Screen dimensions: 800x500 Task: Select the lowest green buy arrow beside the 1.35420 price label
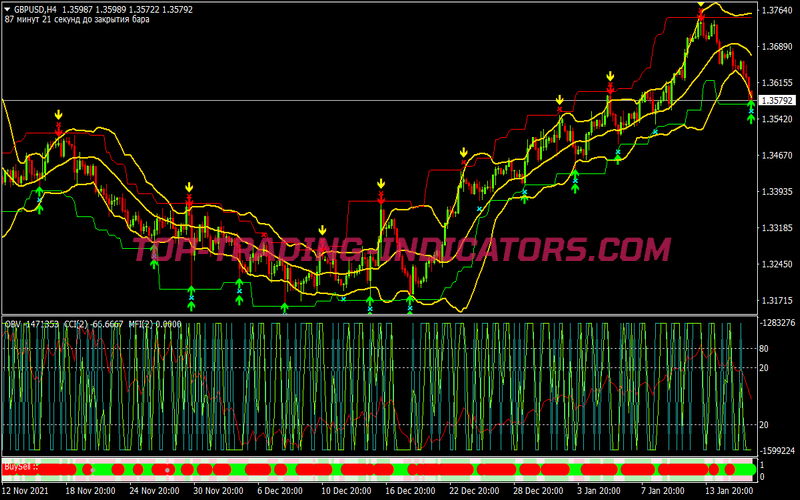[751, 119]
